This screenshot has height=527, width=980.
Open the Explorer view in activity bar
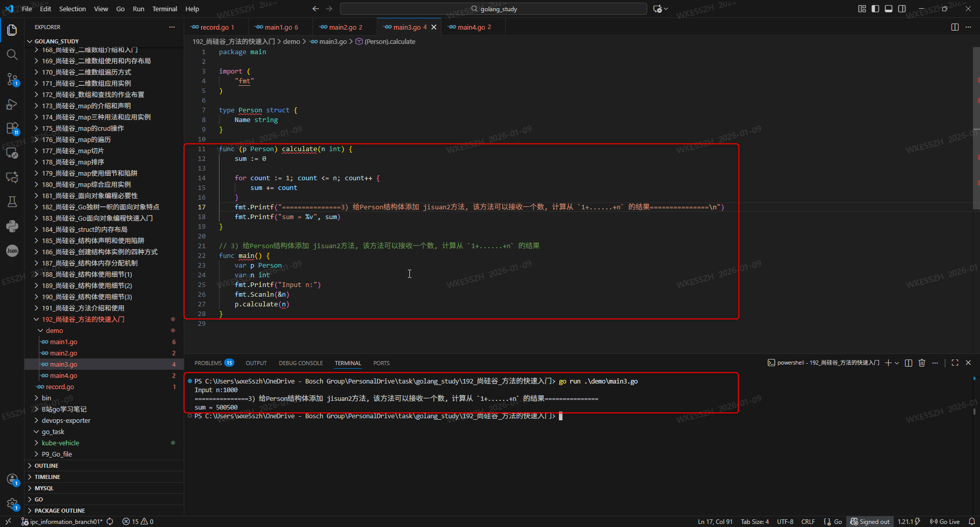pos(12,30)
